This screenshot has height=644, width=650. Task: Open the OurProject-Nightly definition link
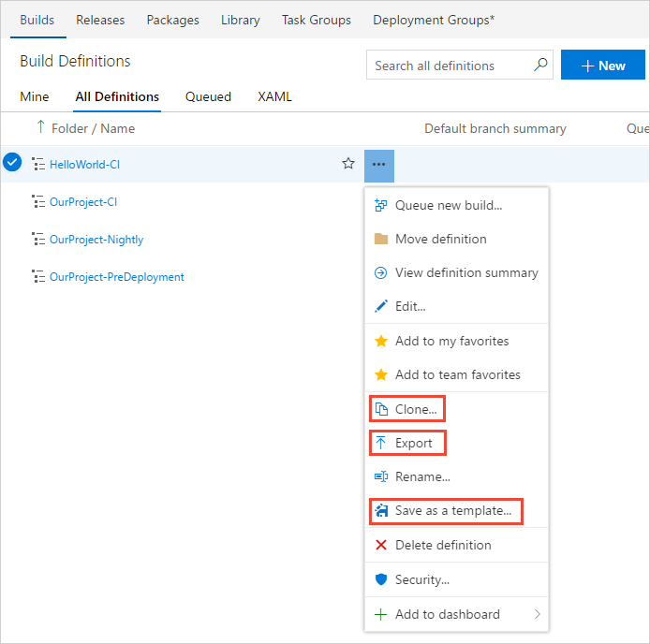point(96,240)
